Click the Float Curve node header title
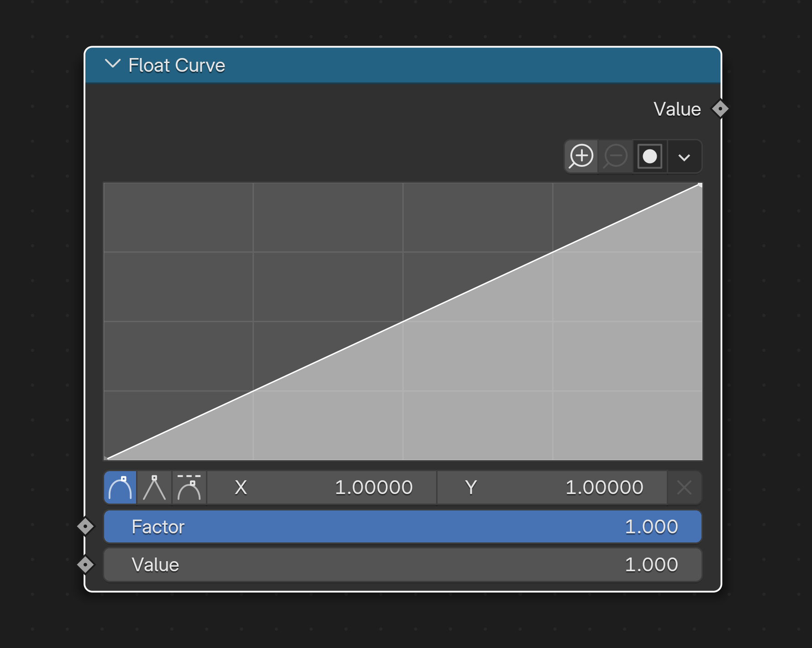Viewport: 812px width, 648px height. pos(177,65)
